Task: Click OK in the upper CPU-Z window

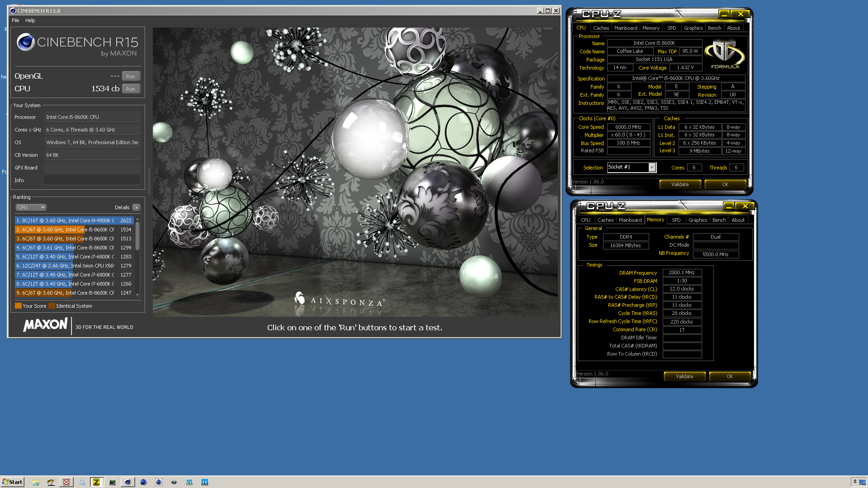Action: [x=725, y=184]
